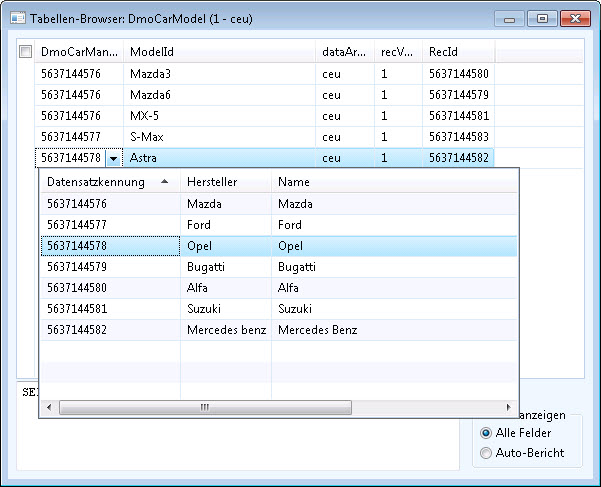Click the recV... column header

point(399,52)
